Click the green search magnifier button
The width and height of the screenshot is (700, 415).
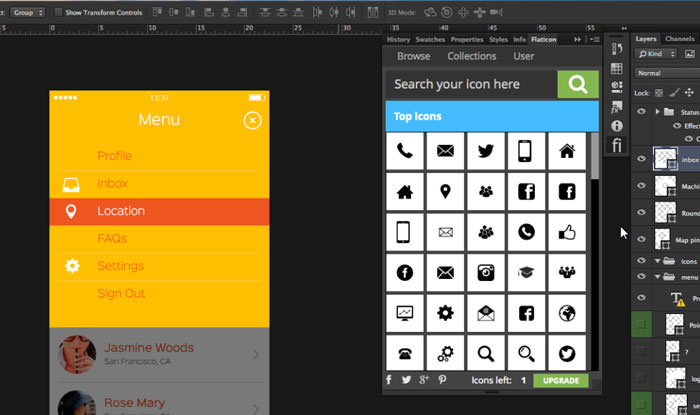(x=578, y=84)
